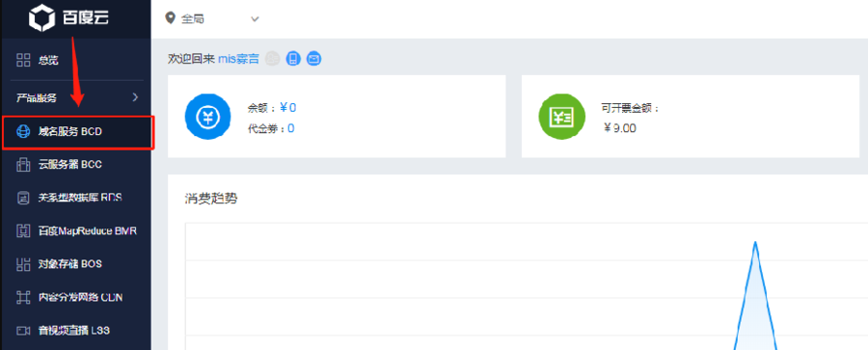Screen dimensions: 868x350
Task: Click the 对象存储 BOS storage icon
Action: click(23, 264)
